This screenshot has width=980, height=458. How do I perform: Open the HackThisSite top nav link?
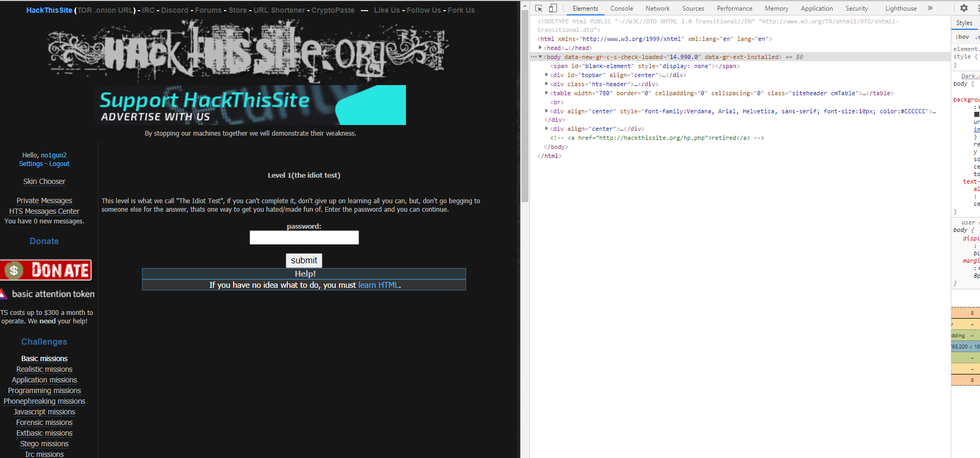coord(49,10)
